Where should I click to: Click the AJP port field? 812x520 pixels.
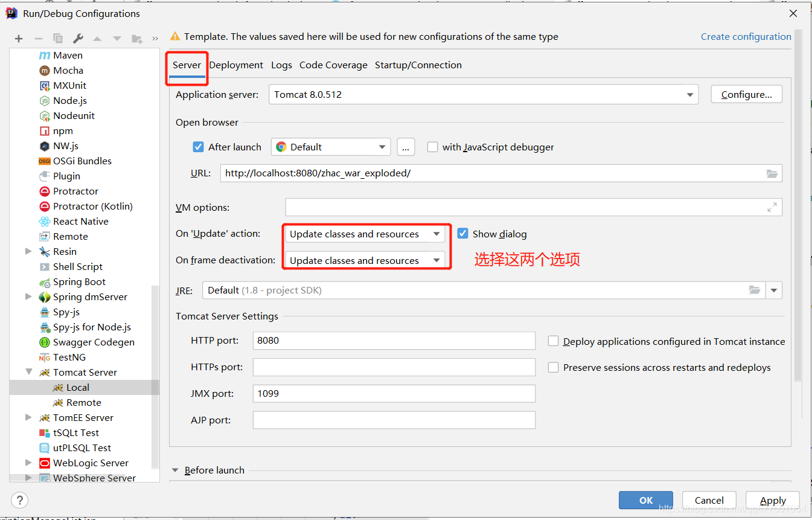point(394,420)
